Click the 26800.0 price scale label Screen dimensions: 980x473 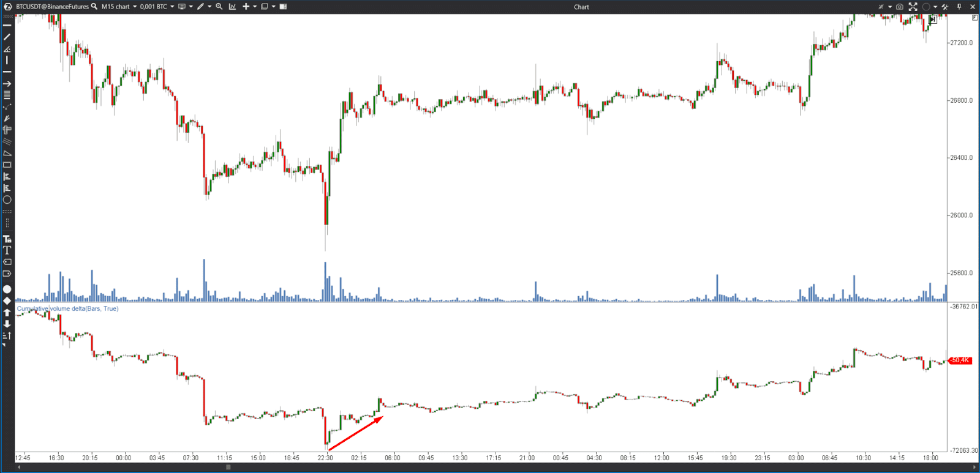[x=961, y=100]
